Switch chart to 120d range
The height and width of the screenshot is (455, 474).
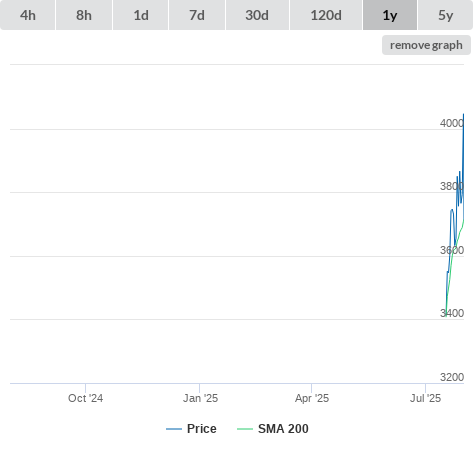click(326, 15)
